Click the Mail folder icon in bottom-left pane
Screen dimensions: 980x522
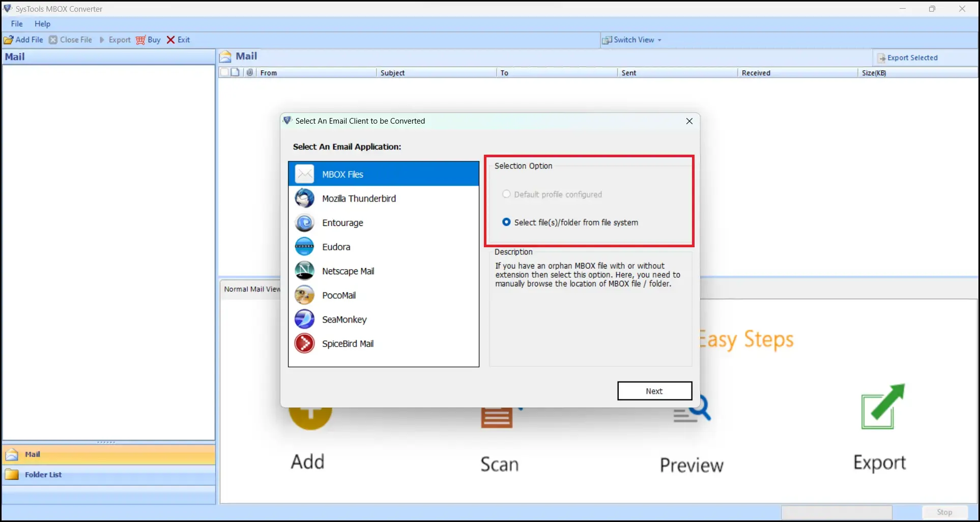[x=12, y=454]
